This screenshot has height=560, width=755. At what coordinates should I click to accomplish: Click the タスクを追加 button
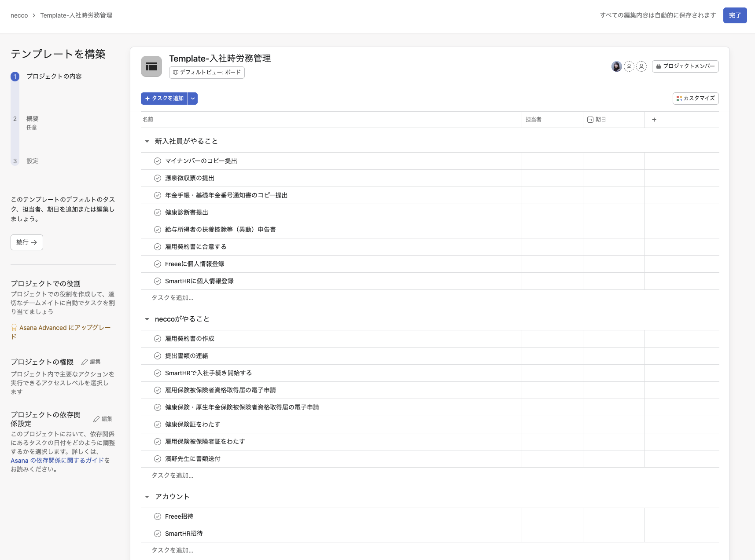click(164, 99)
